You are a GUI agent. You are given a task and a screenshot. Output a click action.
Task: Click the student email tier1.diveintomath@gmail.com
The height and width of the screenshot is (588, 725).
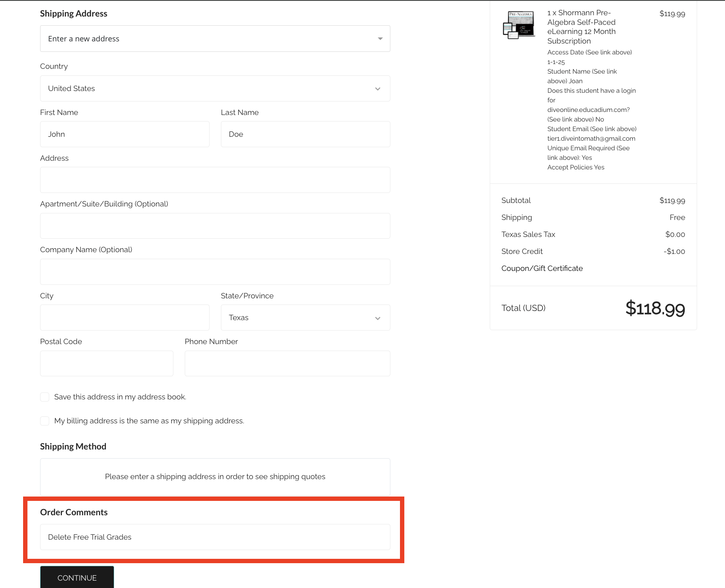(591, 139)
